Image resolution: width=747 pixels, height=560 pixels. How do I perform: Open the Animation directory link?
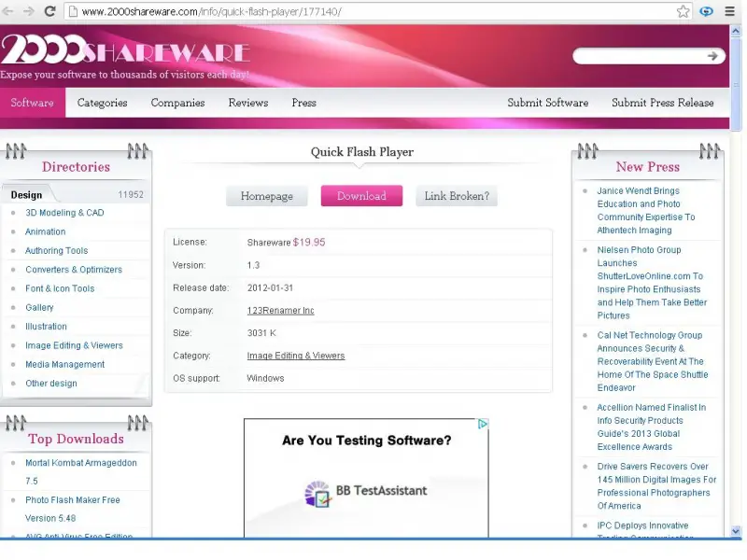pyautogui.click(x=45, y=231)
